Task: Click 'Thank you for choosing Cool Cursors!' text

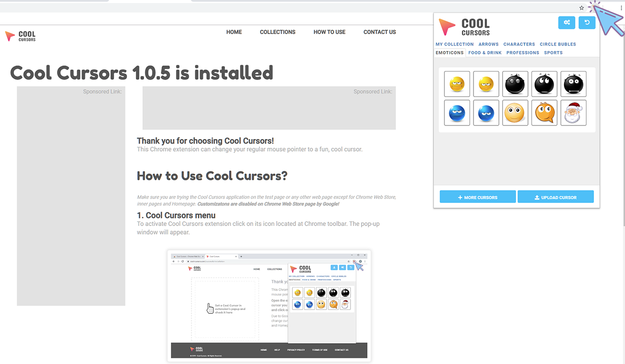Action: tap(205, 141)
